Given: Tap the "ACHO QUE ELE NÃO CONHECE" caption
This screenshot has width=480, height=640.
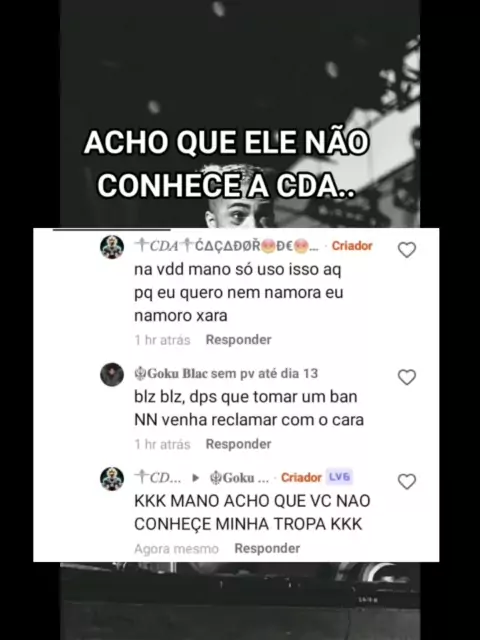Looking at the screenshot, I should pos(227,164).
